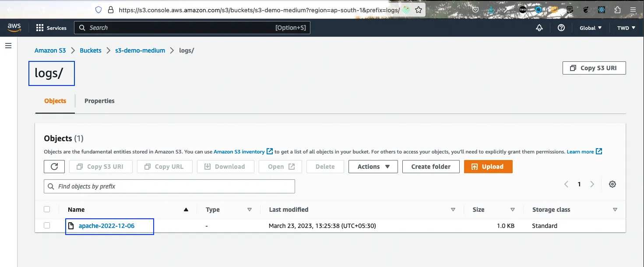Click the Create folder button
The image size is (644, 267).
431,167
